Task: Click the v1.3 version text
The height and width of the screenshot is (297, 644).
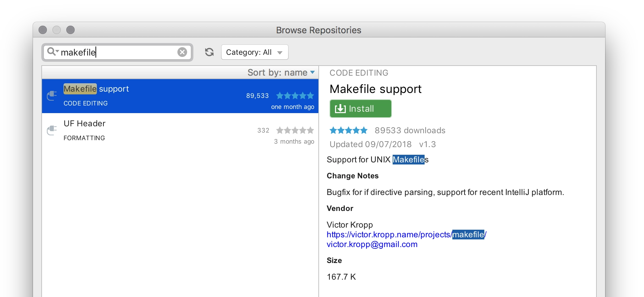Action: coord(427,144)
